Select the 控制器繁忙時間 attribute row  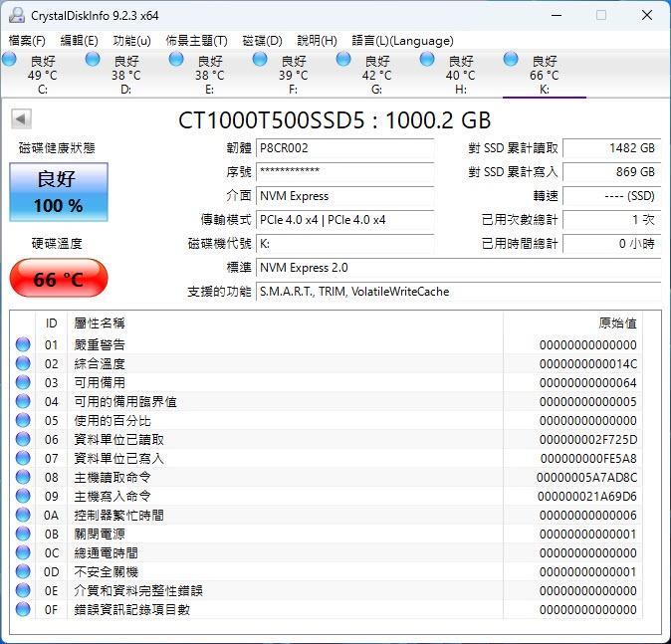pyautogui.click(x=327, y=515)
